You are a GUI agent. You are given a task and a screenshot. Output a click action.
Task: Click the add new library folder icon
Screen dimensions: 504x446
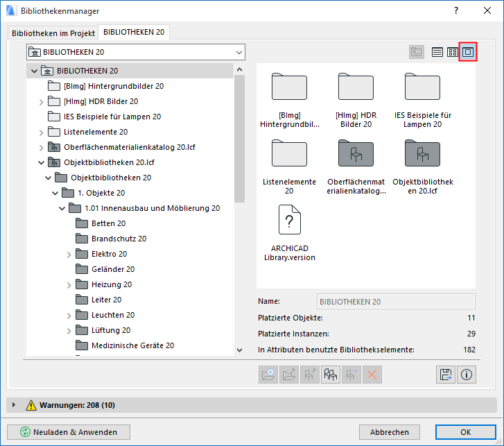(x=268, y=375)
